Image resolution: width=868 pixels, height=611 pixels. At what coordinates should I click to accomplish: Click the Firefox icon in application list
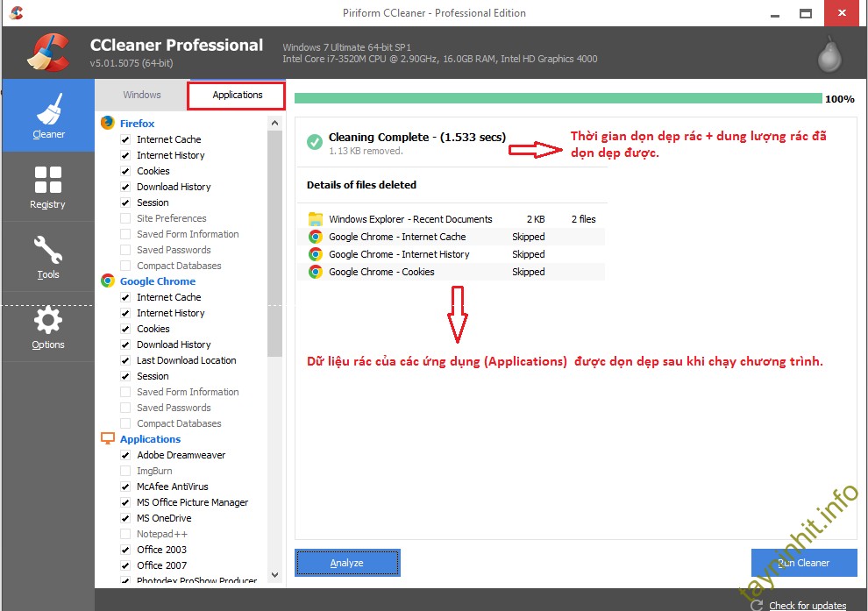click(108, 124)
